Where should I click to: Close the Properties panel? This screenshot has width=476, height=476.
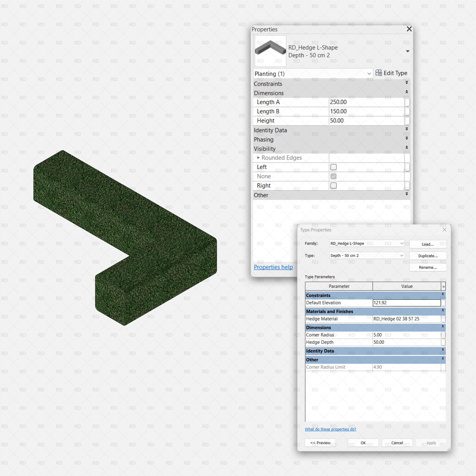click(x=409, y=29)
